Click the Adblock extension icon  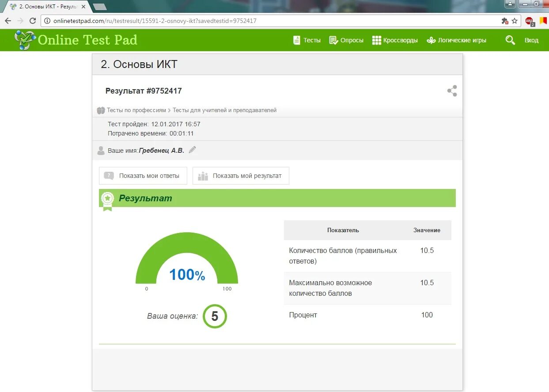(530, 21)
